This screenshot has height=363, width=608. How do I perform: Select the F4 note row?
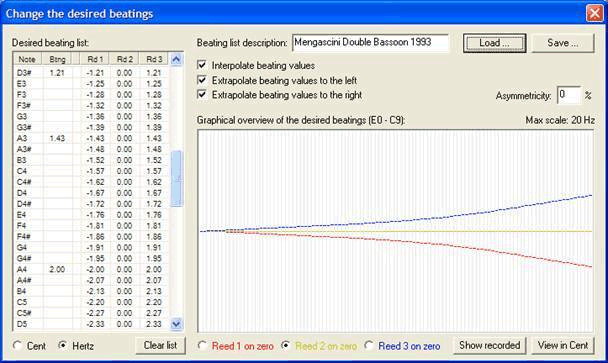tap(91, 225)
